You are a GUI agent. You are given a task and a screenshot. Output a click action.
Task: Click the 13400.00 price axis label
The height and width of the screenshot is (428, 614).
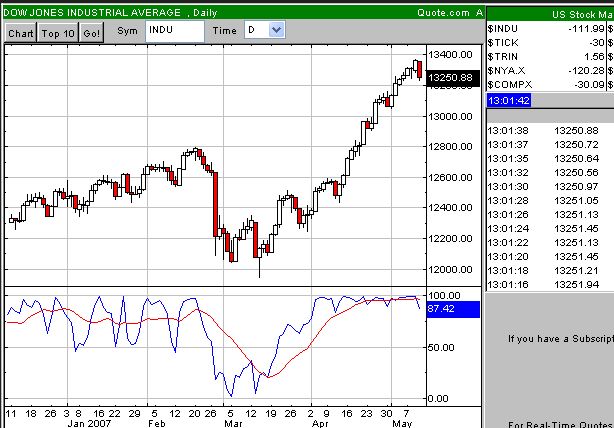[x=451, y=54]
